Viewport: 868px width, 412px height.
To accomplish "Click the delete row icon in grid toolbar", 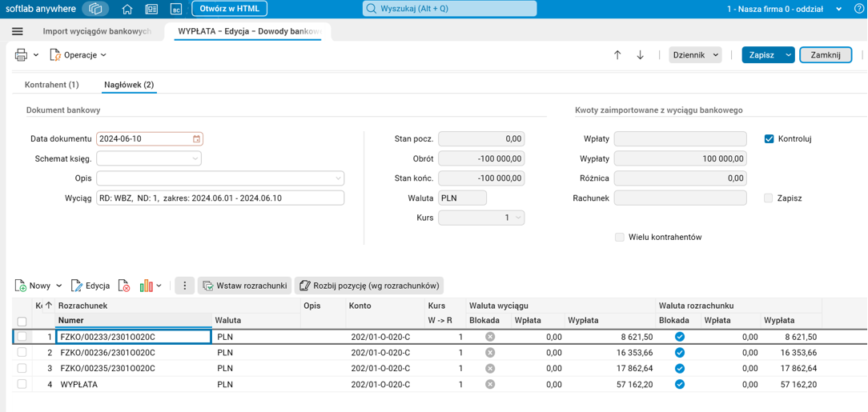I will 124,286.
